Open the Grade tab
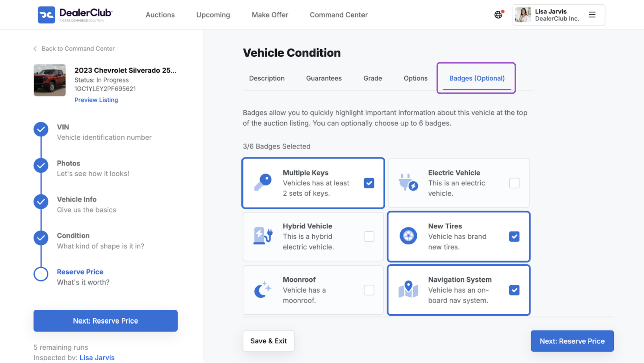Viewport: 644px width, 363px height. [x=373, y=78]
